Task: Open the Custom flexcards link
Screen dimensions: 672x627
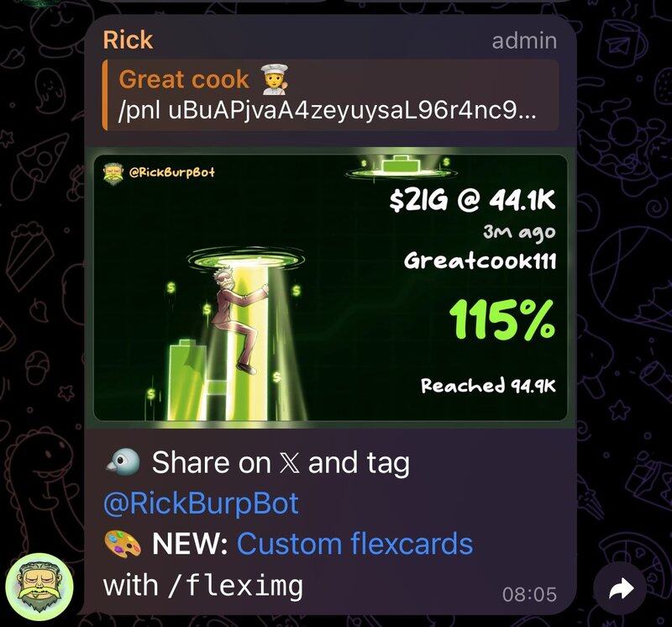Action: (354, 544)
